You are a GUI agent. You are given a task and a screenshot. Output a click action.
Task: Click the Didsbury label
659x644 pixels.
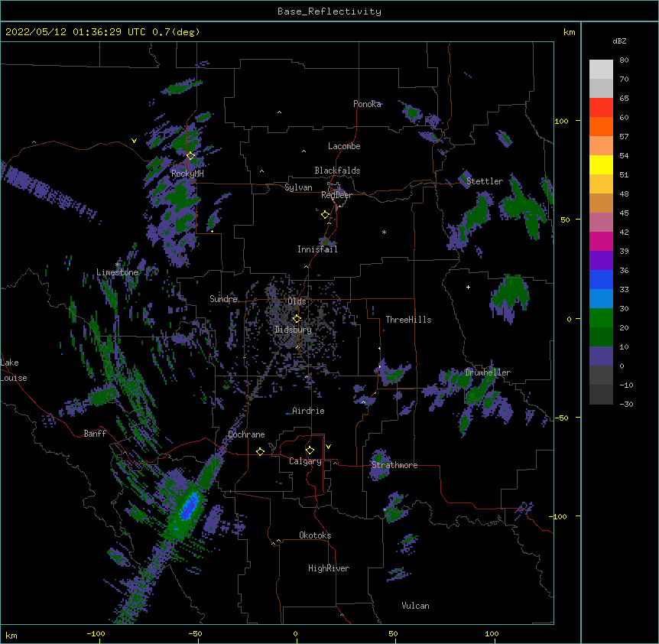click(294, 330)
